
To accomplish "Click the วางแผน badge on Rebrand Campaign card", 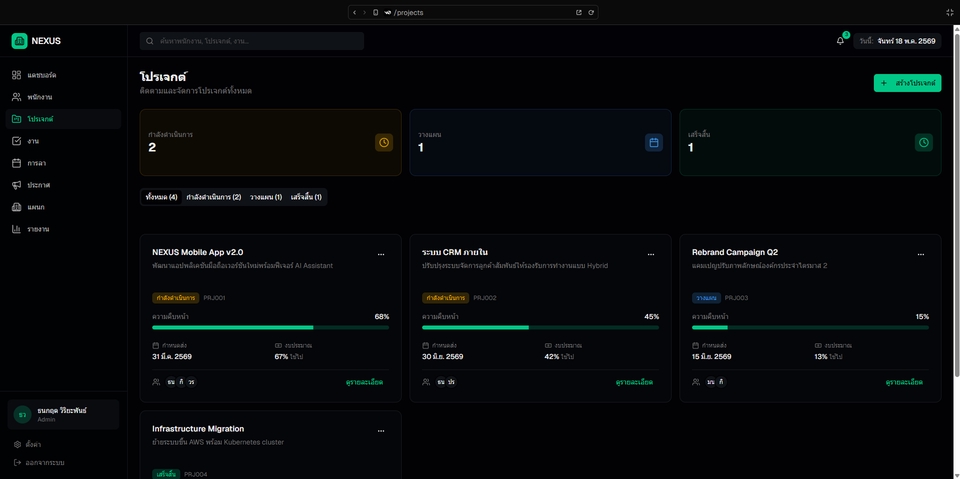I will pos(707,298).
